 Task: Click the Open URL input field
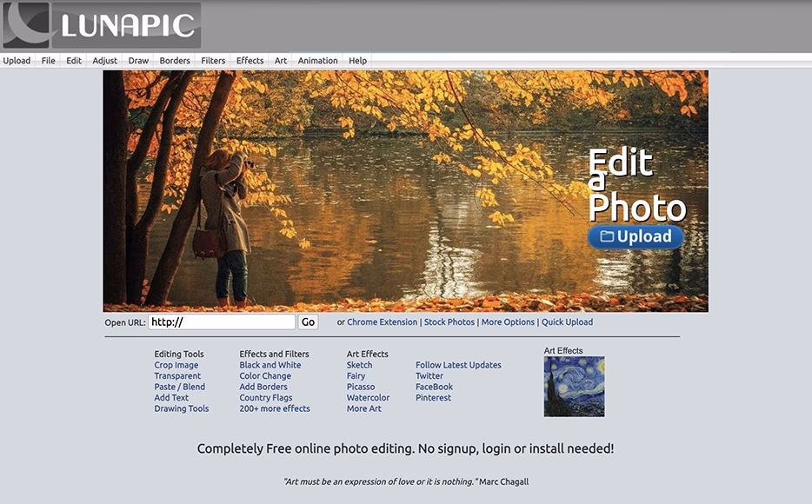(222, 322)
